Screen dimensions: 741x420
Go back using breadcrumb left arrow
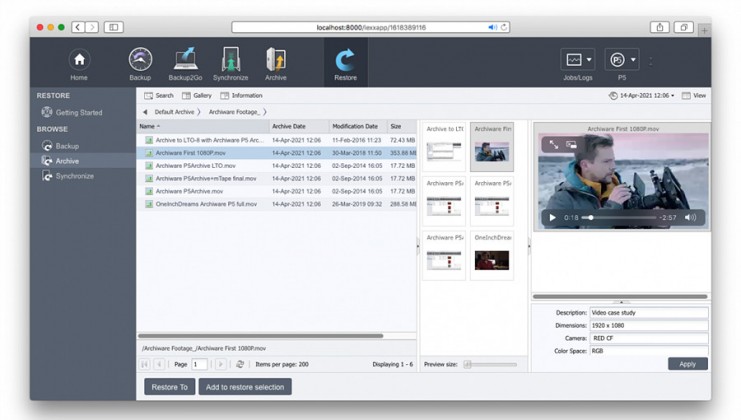coord(145,112)
